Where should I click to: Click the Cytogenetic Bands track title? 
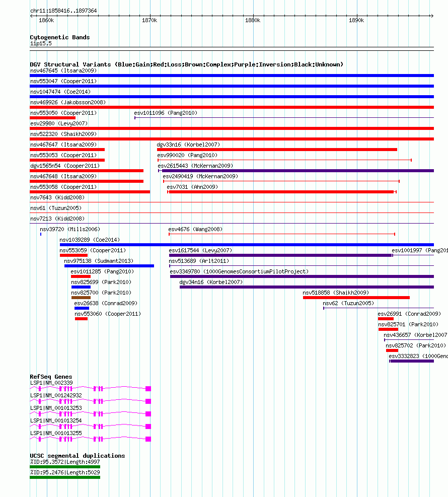60,37
